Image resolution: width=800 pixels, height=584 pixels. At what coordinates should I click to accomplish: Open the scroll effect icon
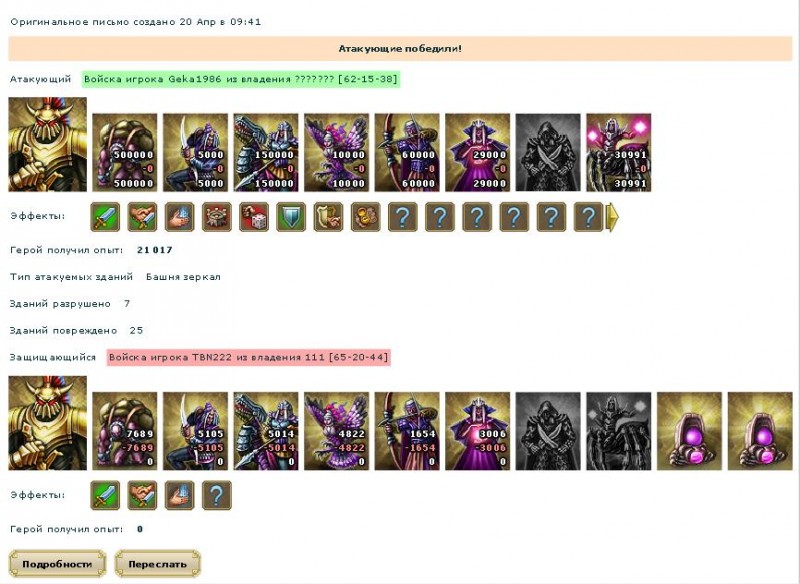(x=329, y=217)
